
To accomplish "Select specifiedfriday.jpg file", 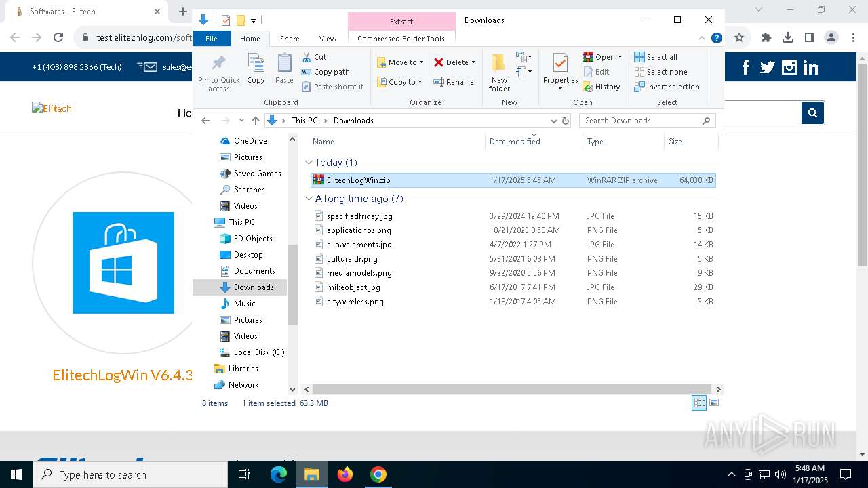I will click(x=513, y=216).
